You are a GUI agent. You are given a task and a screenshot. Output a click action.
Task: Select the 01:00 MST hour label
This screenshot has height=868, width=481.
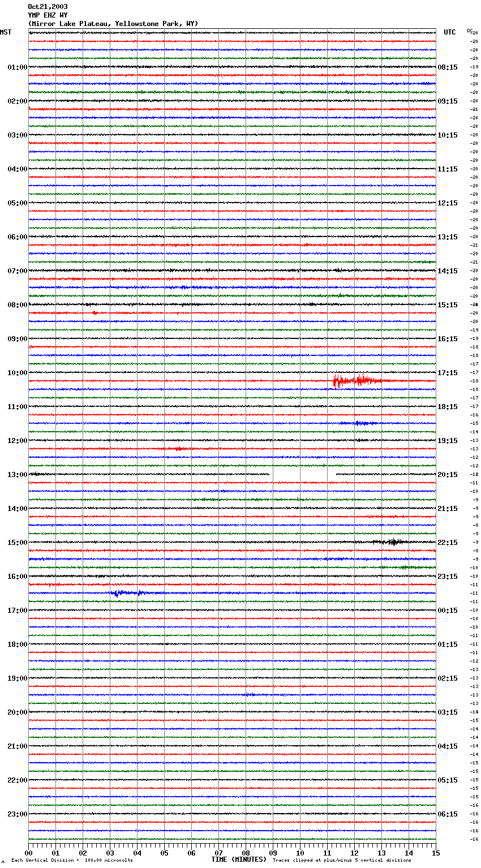pyautogui.click(x=18, y=67)
